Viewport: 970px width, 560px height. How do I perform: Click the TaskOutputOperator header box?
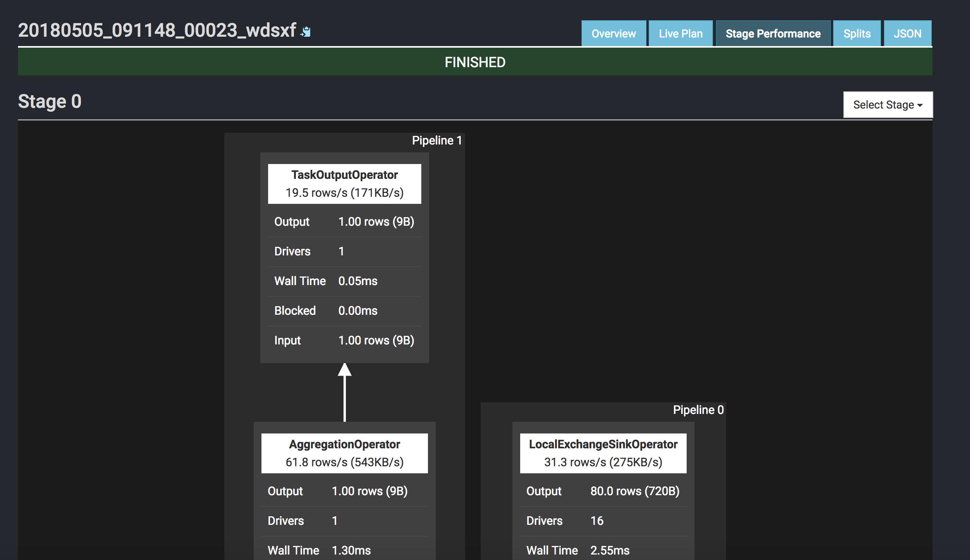344,184
